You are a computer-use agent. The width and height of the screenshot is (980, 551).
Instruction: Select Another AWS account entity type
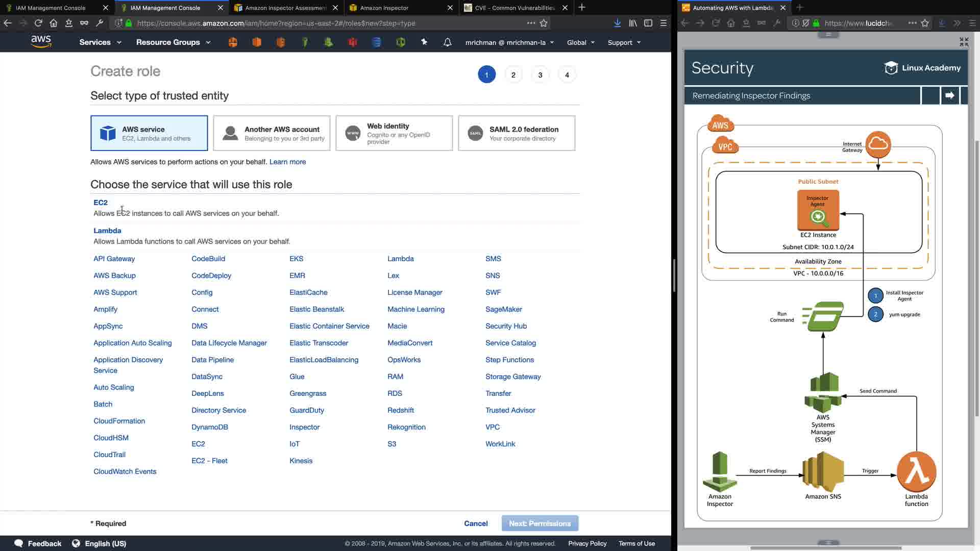pos(272,133)
